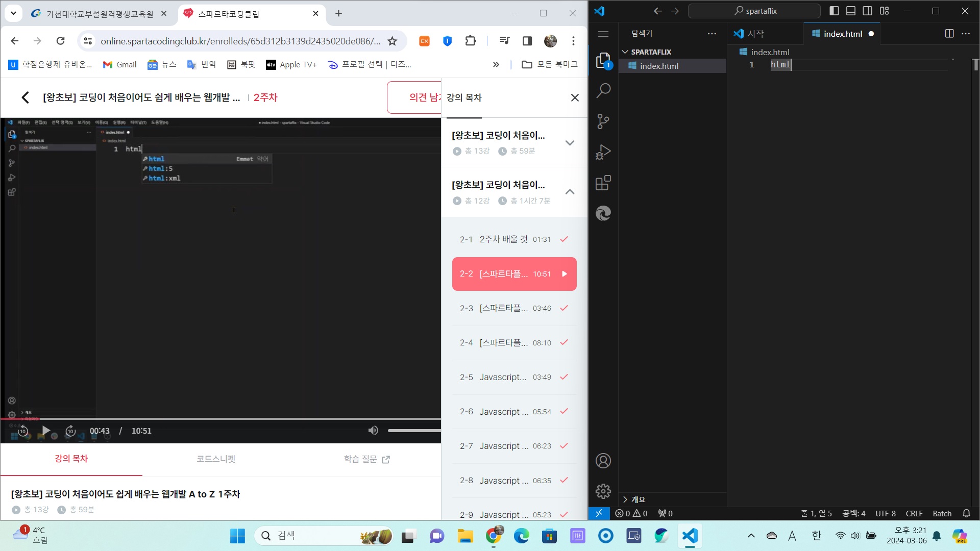Screen dimensions: 980x551
Task: Open VS Code Explorer view icon
Action: click(603, 60)
